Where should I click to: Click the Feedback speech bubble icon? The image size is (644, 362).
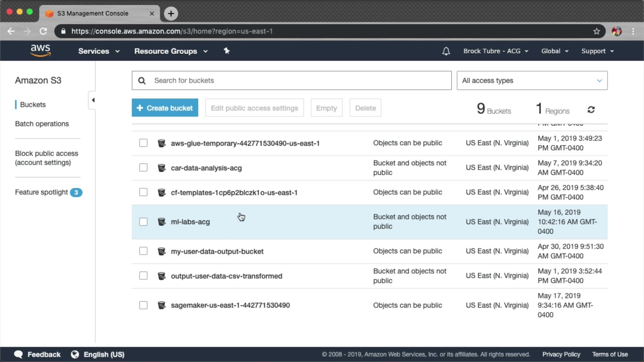click(18, 354)
